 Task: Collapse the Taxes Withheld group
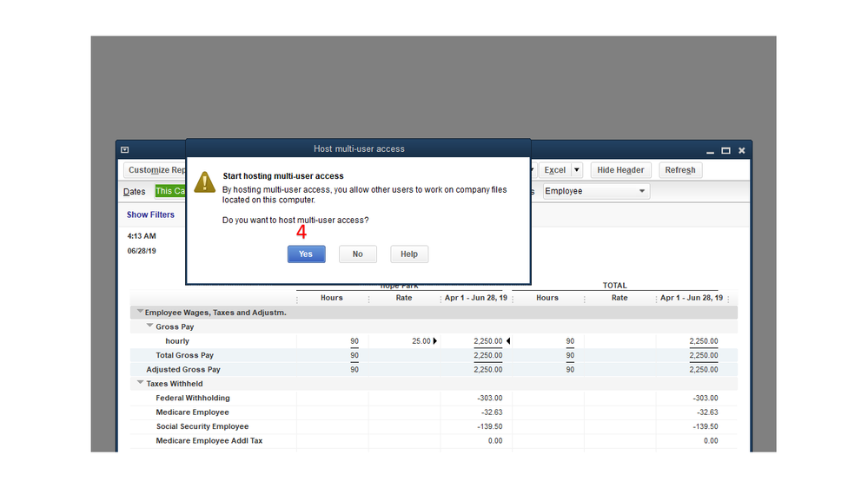click(x=140, y=383)
